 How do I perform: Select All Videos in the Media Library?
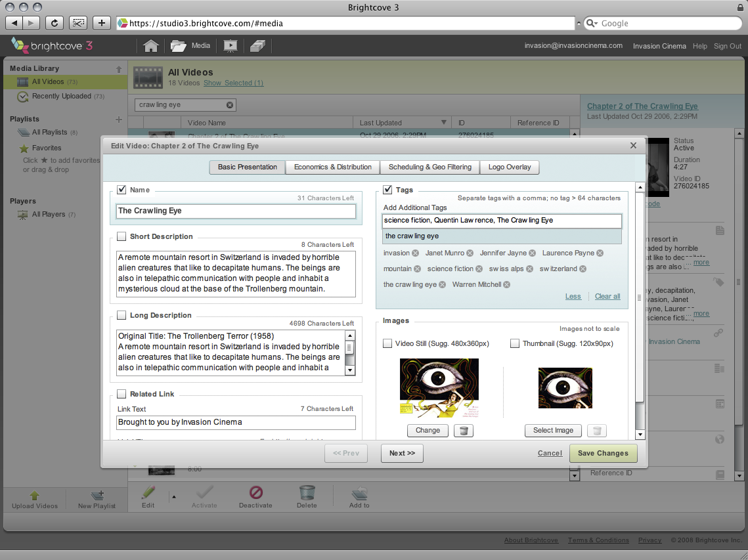[x=66, y=81]
